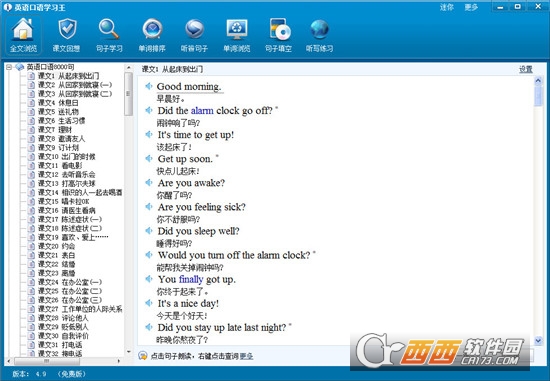The height and width of the screenshot is (381, 550).
Task: Play audio for "Are you awake?"
Action: coord(149,182)
